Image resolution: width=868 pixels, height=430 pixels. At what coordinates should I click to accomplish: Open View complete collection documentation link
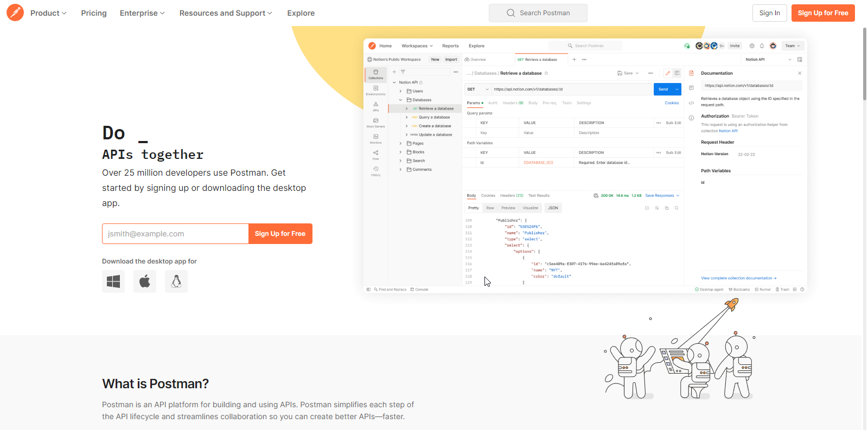(x=739, y=278)
